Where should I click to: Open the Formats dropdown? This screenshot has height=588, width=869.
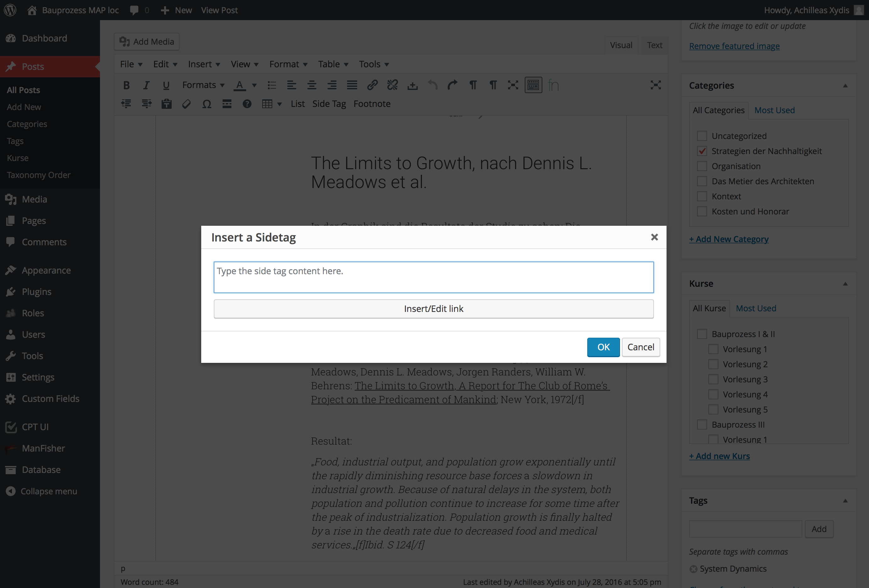pos(203,85)
